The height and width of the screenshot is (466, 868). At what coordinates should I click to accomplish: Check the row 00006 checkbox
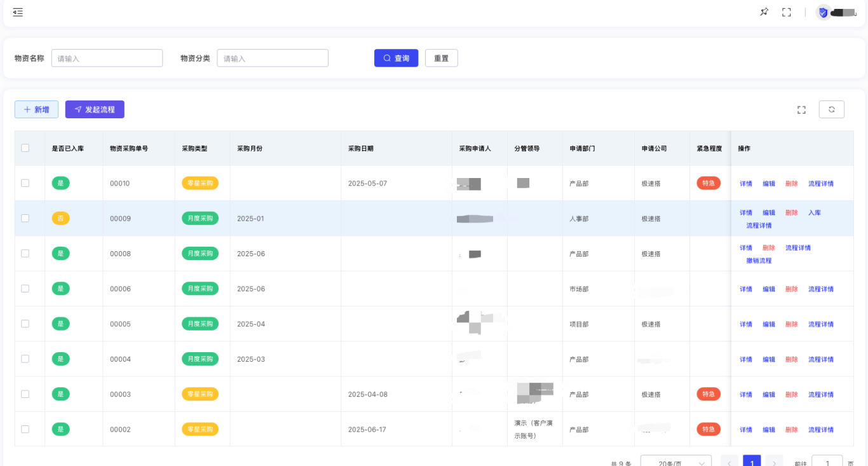tap(25, 289)
